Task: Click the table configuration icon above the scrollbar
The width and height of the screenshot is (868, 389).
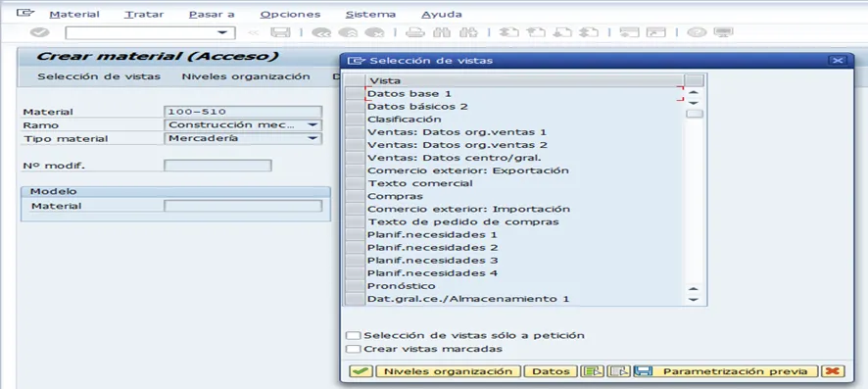Action: coord(694,80)
